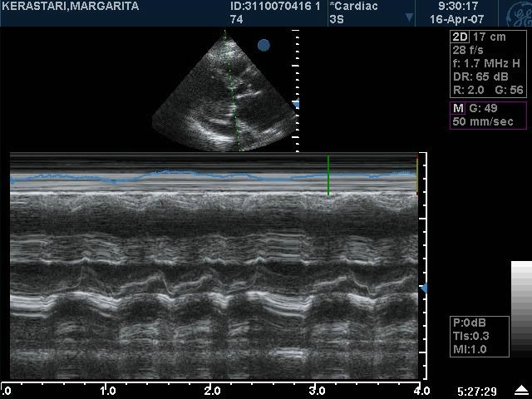The width and height of the screenshot is (532, 399).
Task: Click the f: 1.7 MHz H frequency
Action: (x=486, y=63)
